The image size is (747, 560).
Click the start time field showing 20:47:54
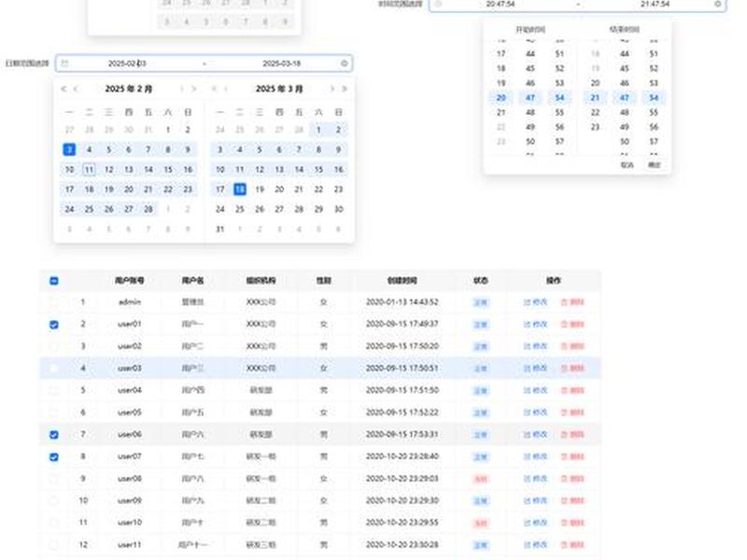(x=500, y=4)
